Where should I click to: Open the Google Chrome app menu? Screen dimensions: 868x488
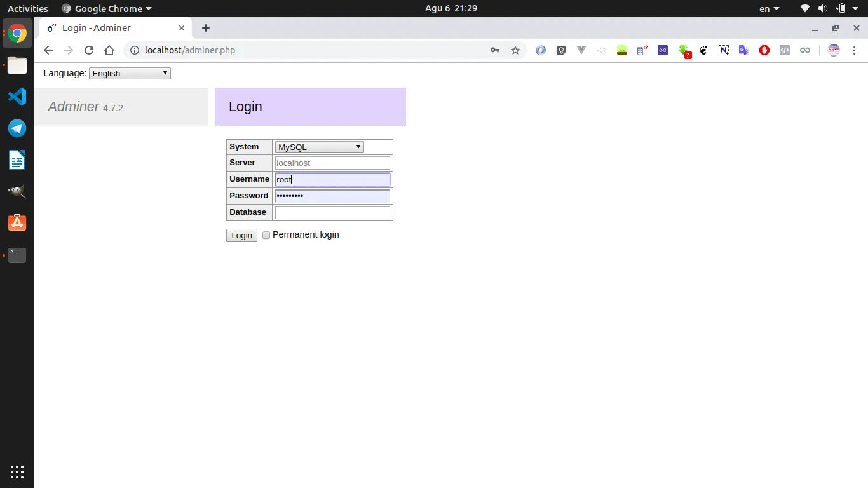pyautogui.click(x=107, y=8)
